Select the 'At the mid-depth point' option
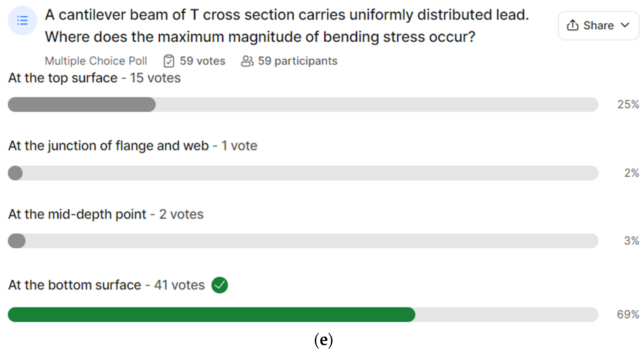644x355 pixels. pyautogui.click(x=77, y=214)
